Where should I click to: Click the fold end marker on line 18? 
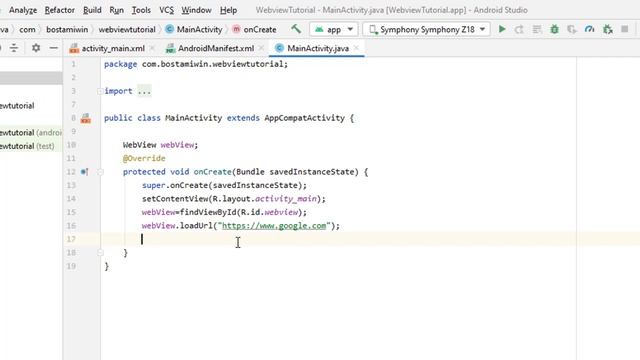pos(100,253)
